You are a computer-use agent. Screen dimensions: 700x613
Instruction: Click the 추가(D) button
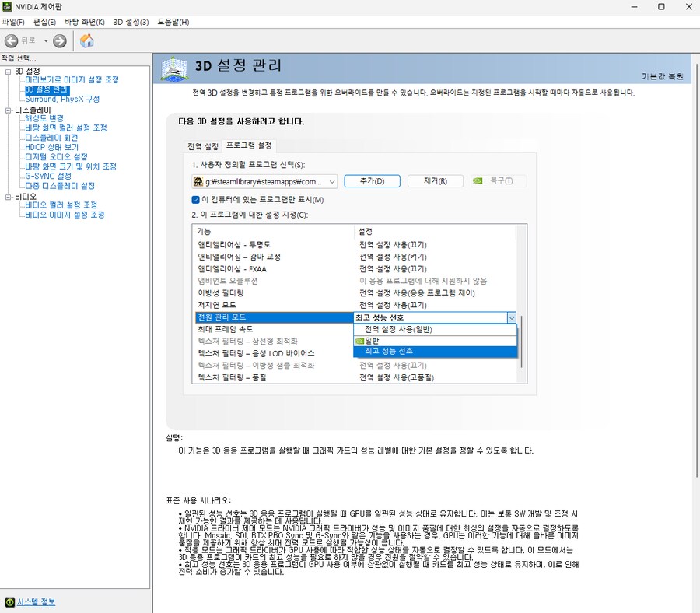[371, 180]
